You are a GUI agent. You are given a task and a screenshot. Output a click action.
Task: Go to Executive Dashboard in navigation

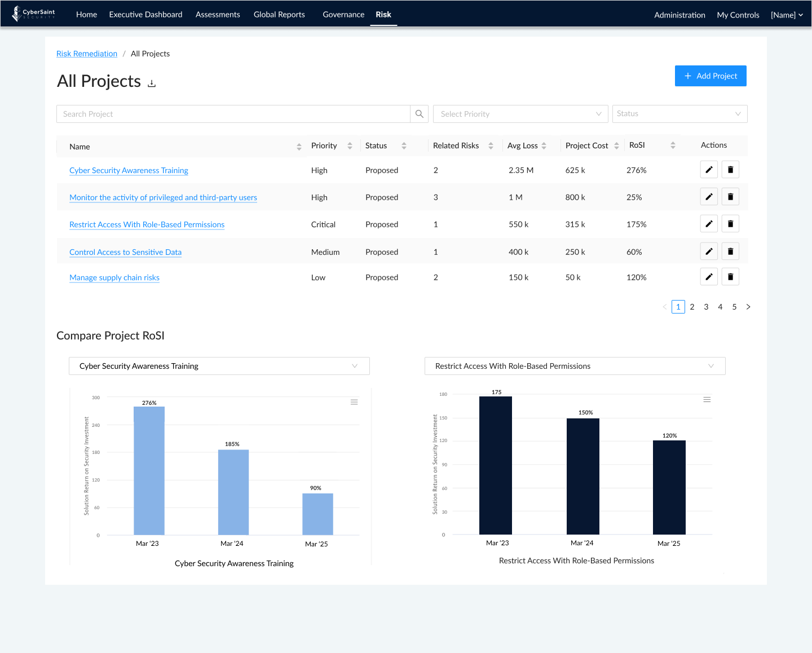point(145,15)
